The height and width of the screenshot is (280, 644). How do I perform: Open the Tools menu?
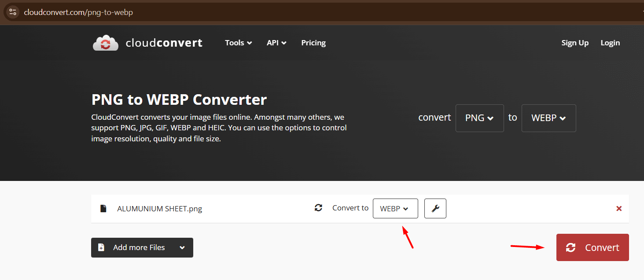pyautogui.click(x=238, y=43)
